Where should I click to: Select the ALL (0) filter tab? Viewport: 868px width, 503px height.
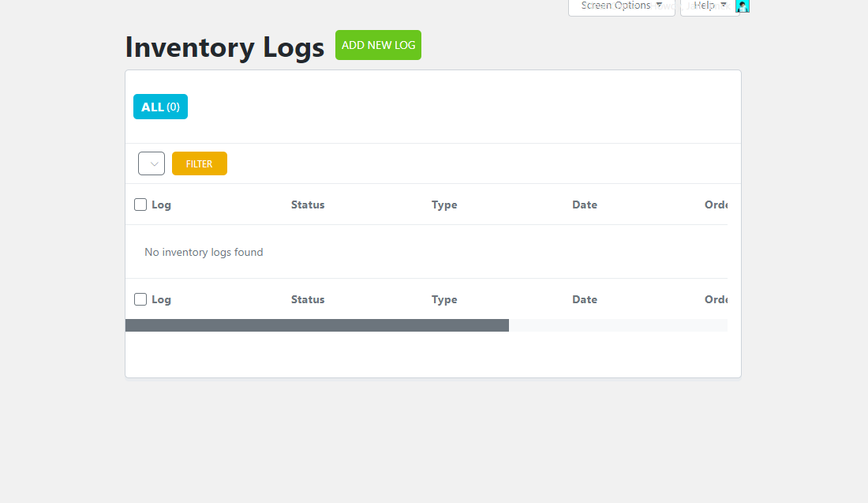[160, 107]
